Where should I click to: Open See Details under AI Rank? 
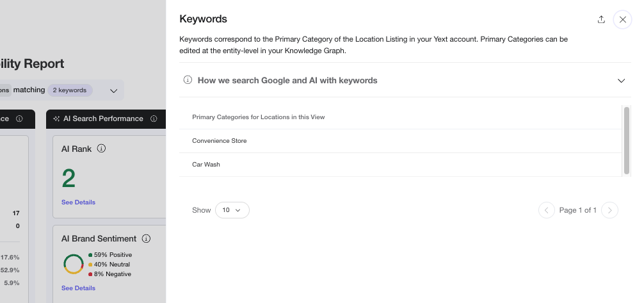click(x=78, y=202)
